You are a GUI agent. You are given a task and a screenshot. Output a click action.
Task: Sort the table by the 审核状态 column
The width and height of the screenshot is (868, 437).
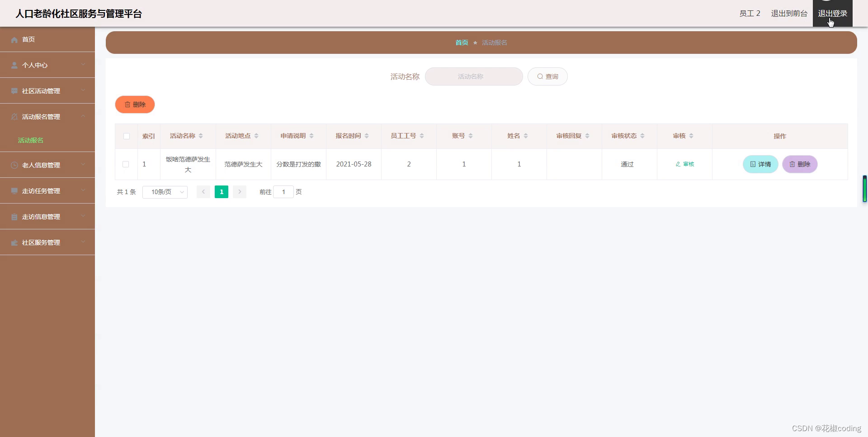click(642, 136)
